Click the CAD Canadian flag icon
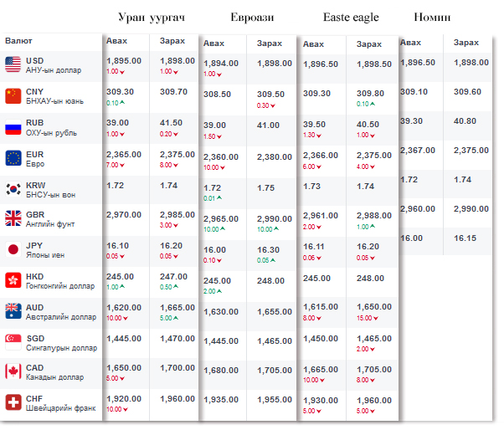Viewport: 504px width, 430px height. coord(13,371)
